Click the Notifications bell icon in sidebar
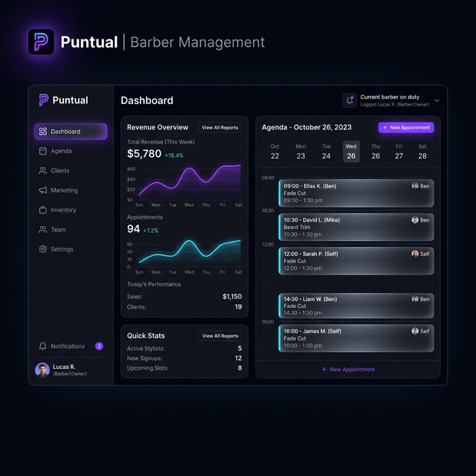 (43, 347)
